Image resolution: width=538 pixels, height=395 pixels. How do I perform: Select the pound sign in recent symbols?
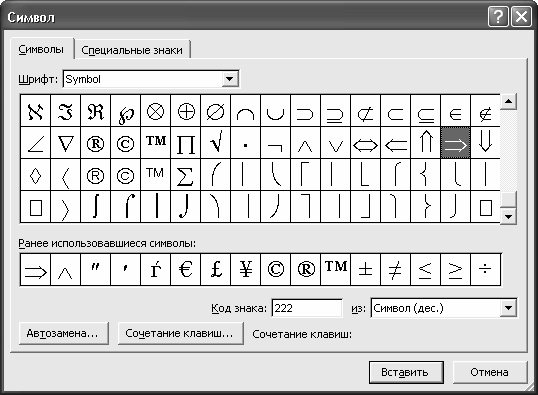click(x=215, y=269)
